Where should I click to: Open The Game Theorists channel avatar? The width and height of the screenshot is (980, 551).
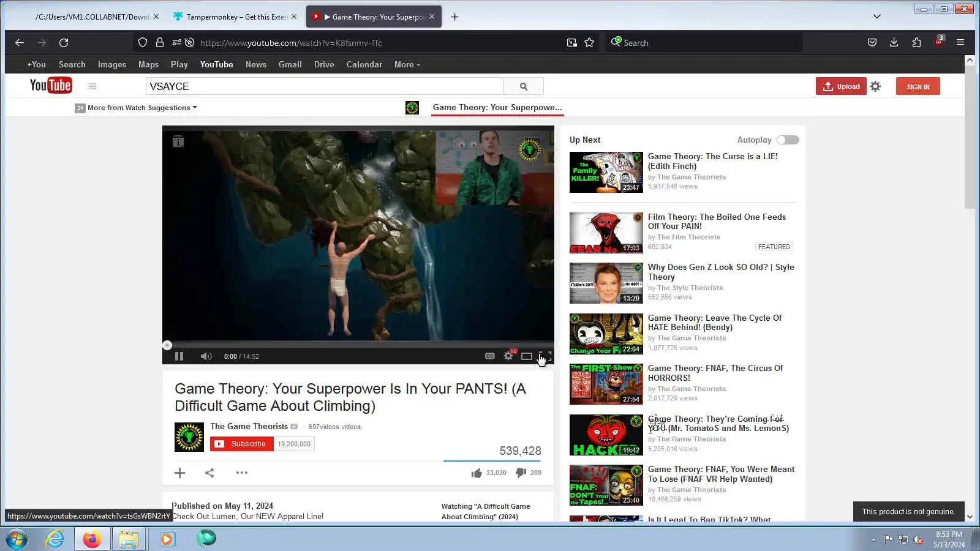click(189, 437)
